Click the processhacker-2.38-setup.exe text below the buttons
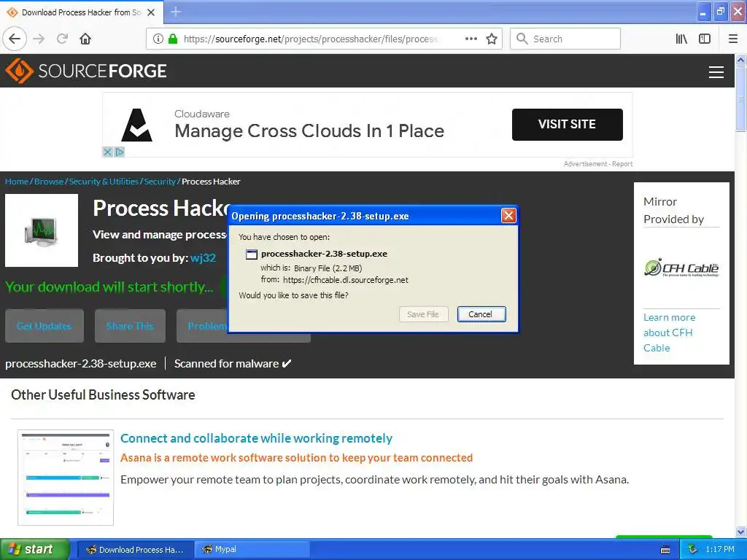 [x=80, y=363]
